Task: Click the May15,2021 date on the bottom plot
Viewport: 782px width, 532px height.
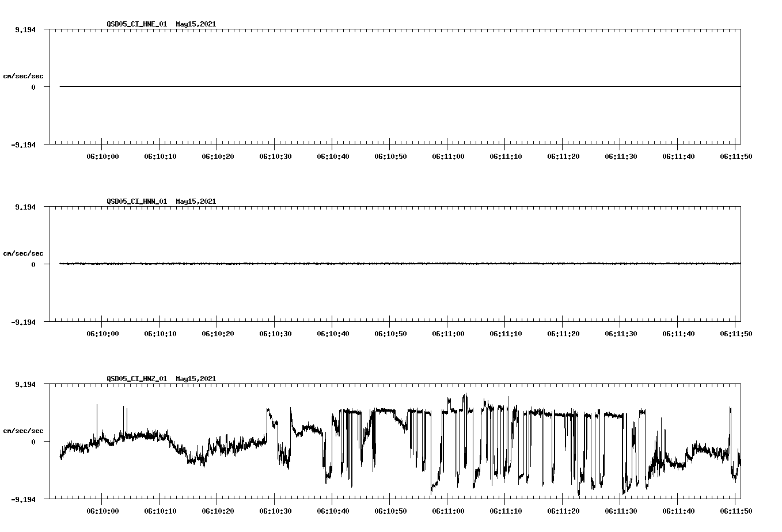Action: point(196,379)
